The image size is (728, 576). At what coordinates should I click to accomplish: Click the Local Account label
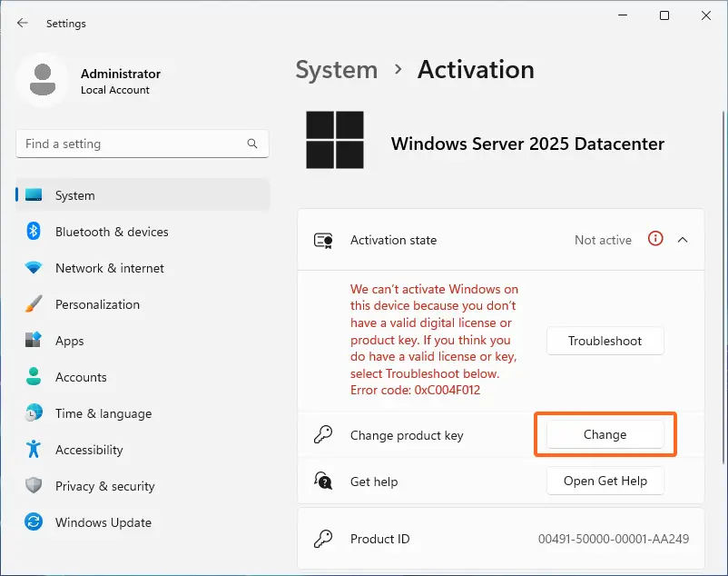(x=115, y=90)
